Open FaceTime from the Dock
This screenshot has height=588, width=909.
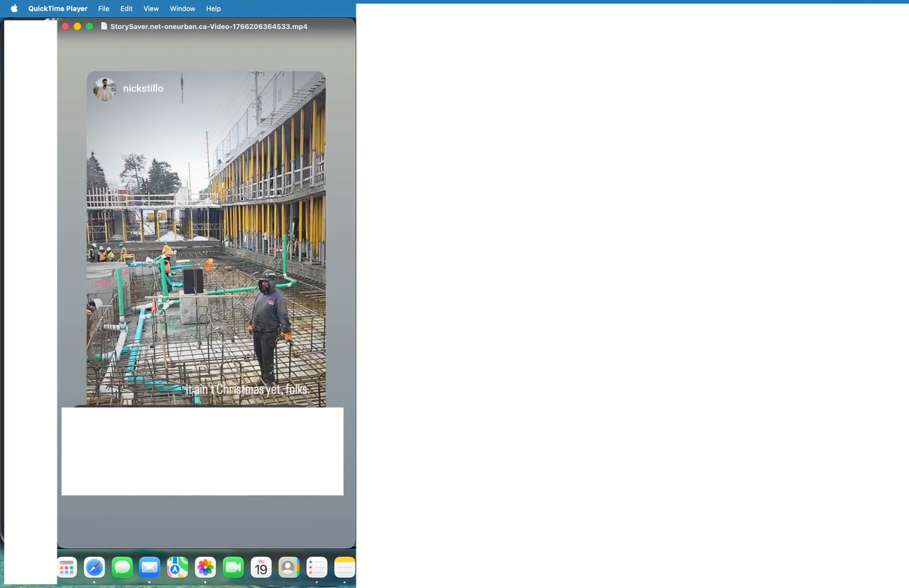[233, 567]
